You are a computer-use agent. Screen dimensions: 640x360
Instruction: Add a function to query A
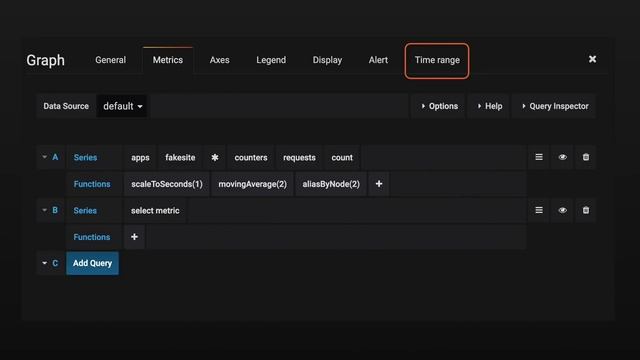[x=379, y=184]
